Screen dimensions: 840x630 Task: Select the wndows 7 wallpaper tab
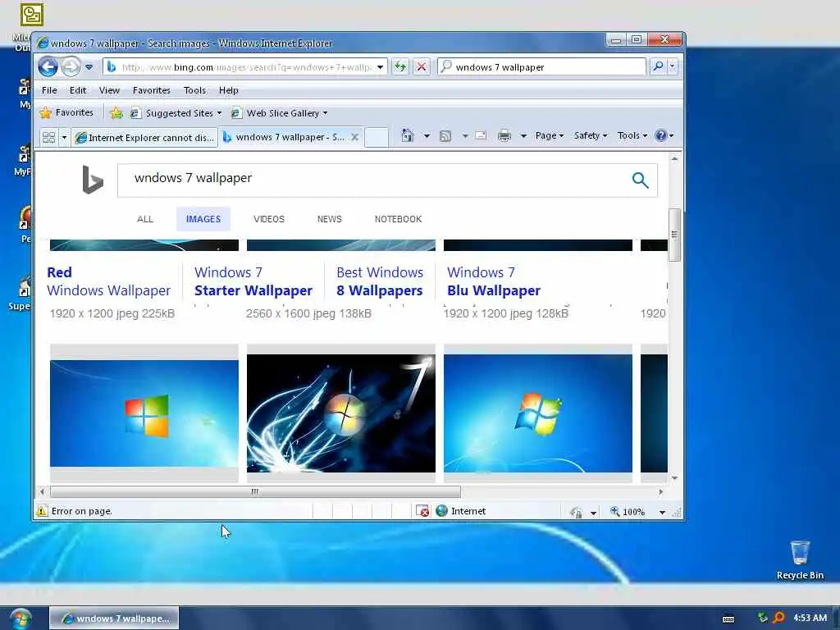(x=285, y=137)
